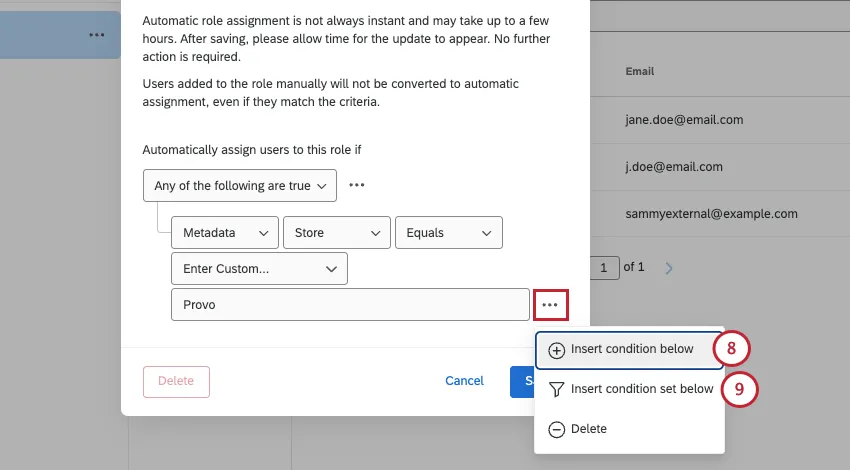Select the j.doe@email.com row

(720, 167)
